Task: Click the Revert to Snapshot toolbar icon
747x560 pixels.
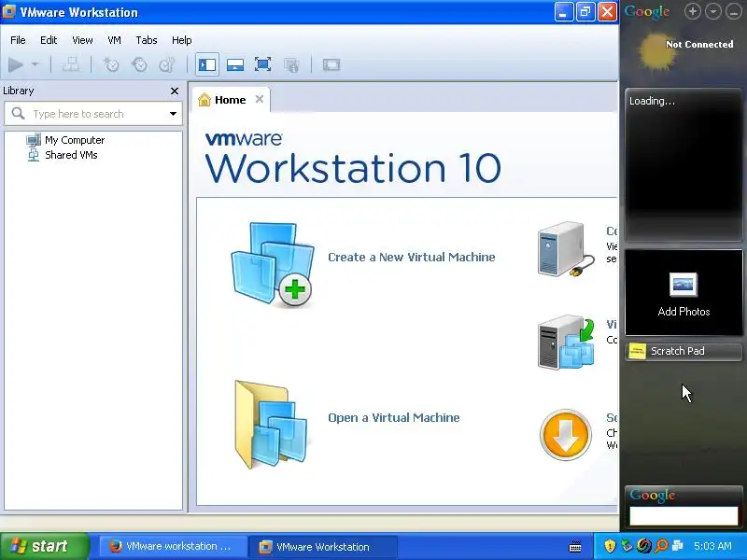Action: click(139, 64)
